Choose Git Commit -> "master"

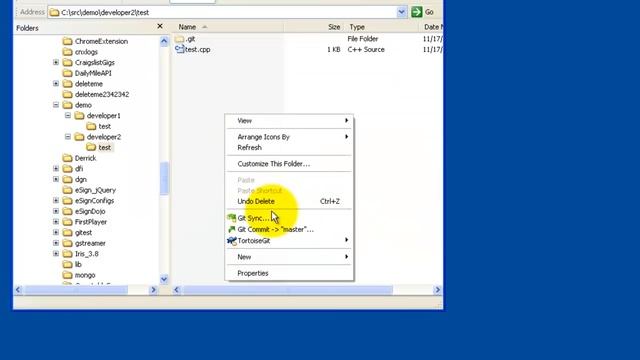point(289,229)
